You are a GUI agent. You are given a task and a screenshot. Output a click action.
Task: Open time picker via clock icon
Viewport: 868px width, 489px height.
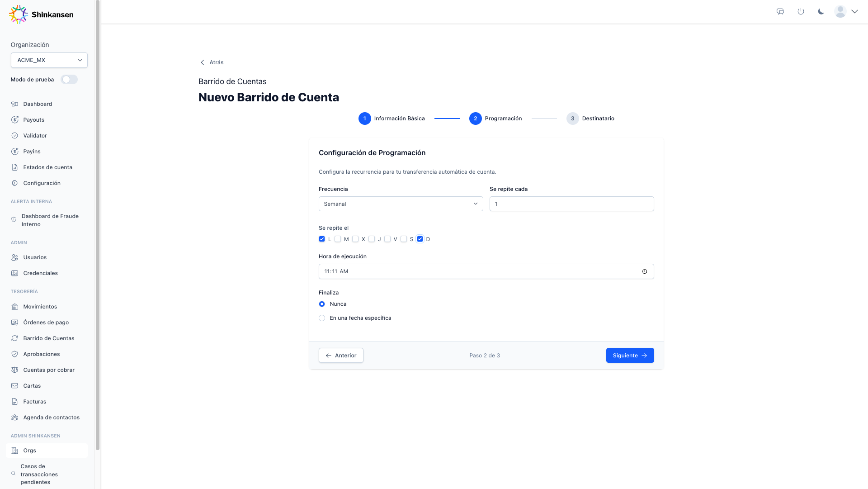pyautogui.click(x=645, y=271)
